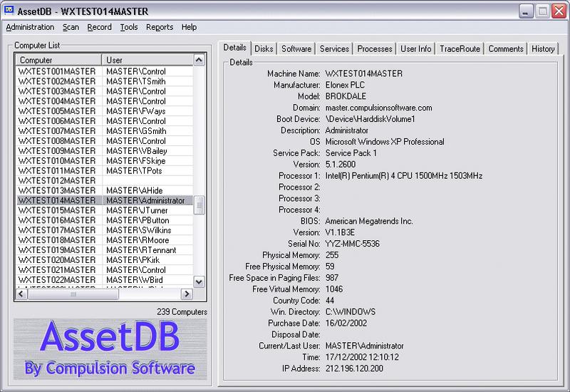Click user MASTER\VBailey in list
570x392 pixels.
pyautogui.click(x=137, y=151)
